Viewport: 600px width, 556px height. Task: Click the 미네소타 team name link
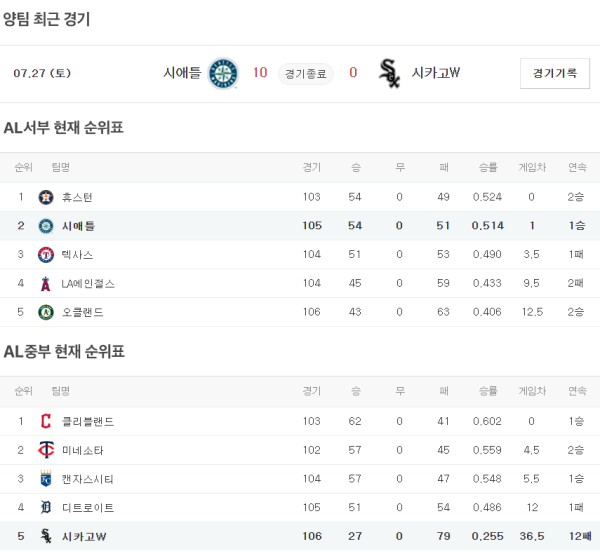(x=83, y=450)
